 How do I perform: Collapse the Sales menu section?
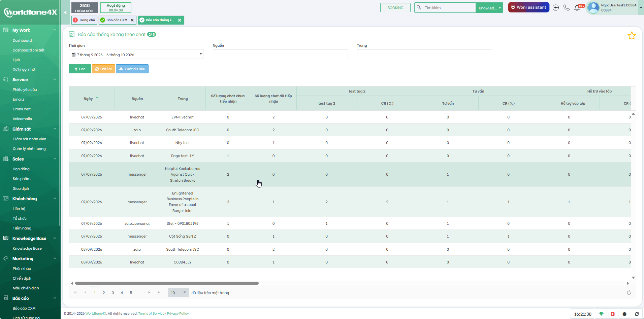[x=55, y=159]
